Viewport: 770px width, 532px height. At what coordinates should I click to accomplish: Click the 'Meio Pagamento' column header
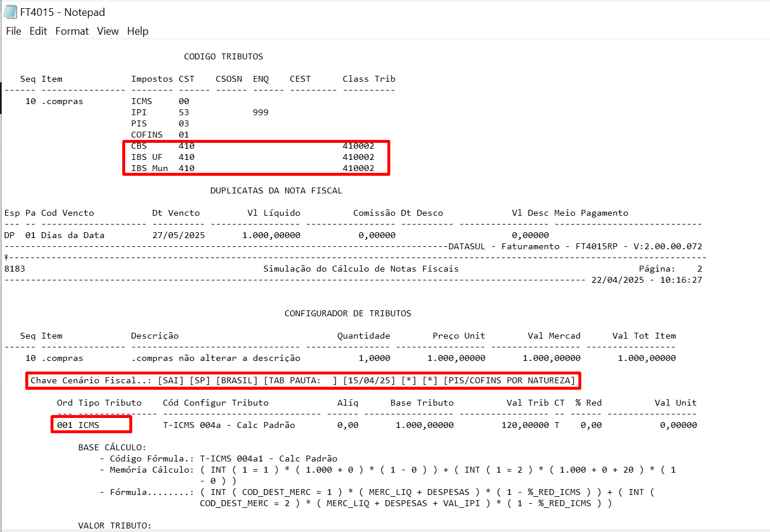[591, 213]
